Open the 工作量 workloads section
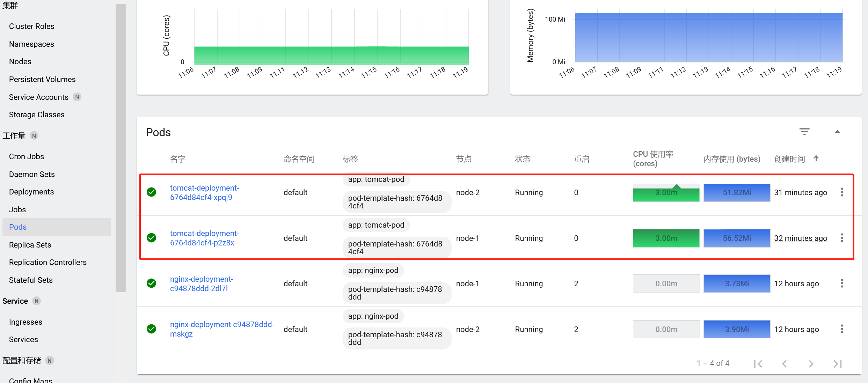This screenshot has height=383, width=868. [x=14, y=135]
